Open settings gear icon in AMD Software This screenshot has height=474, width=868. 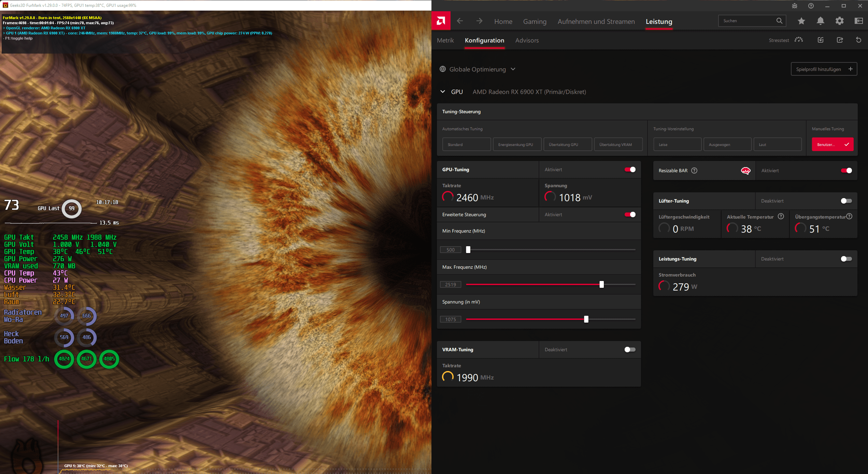(840, 21)
